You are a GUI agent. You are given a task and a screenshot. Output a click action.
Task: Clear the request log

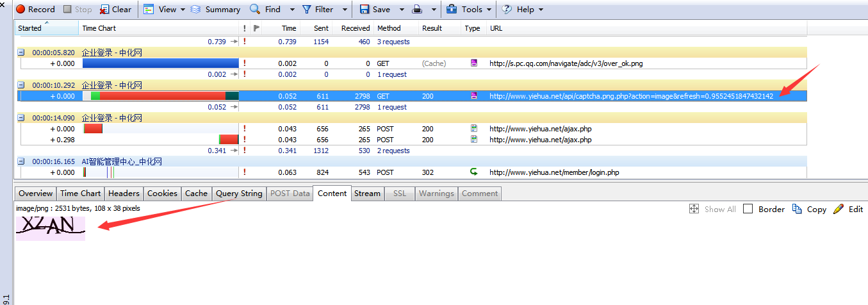115,10
